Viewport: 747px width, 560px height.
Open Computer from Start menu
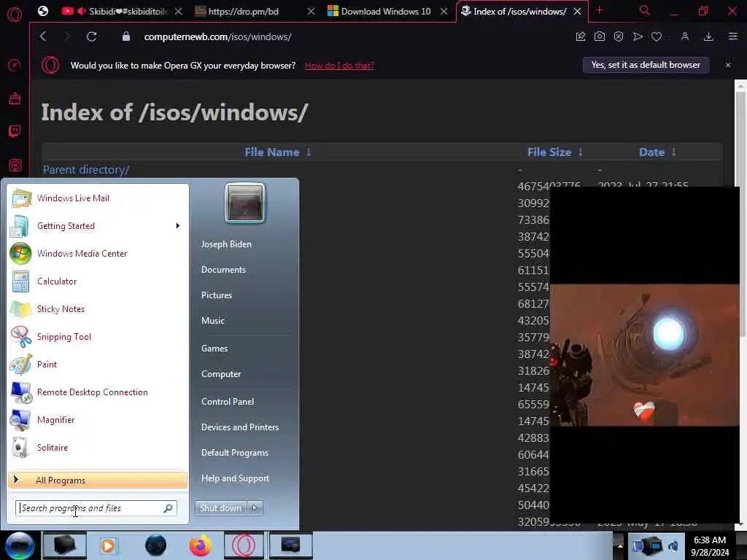(x=221, y=374)
